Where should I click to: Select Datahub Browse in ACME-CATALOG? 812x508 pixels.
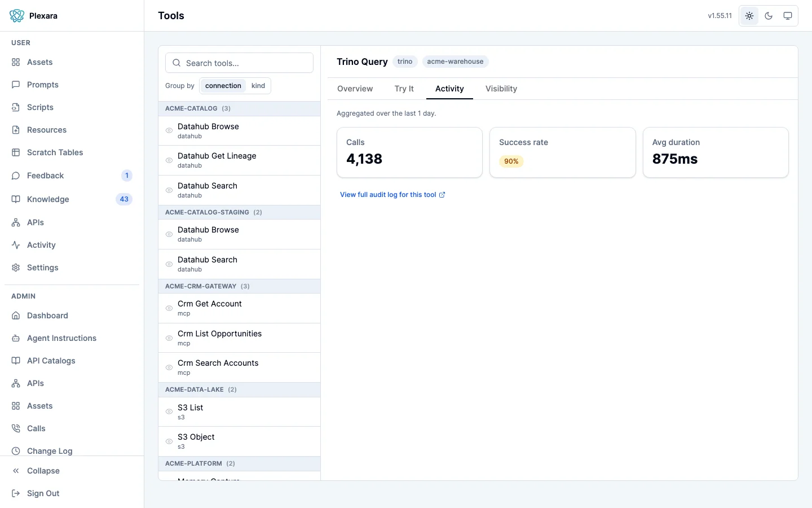[239, 131]
